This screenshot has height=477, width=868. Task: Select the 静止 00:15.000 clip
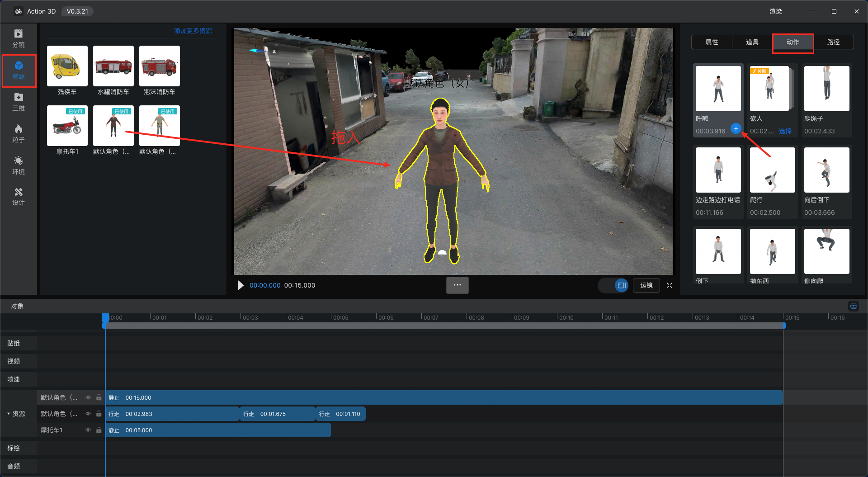[x=444, y=397]
